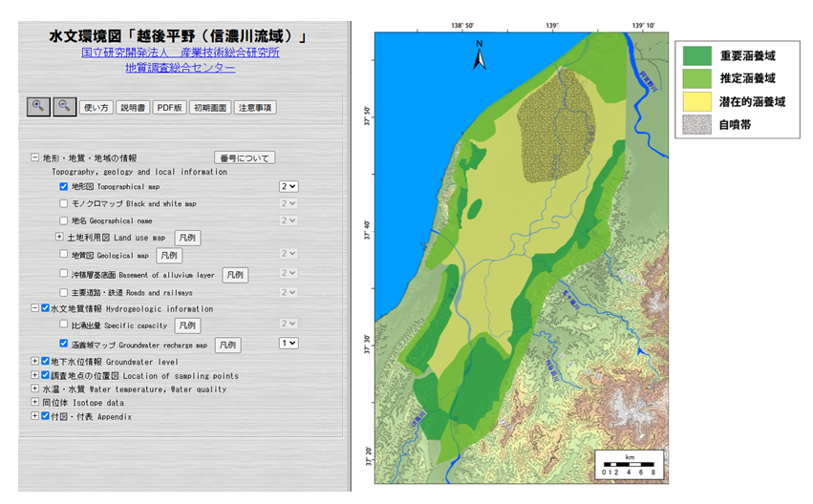813x504 pixels.
Task: Open the 説明書 manual button
Action: tap(133, 108)
